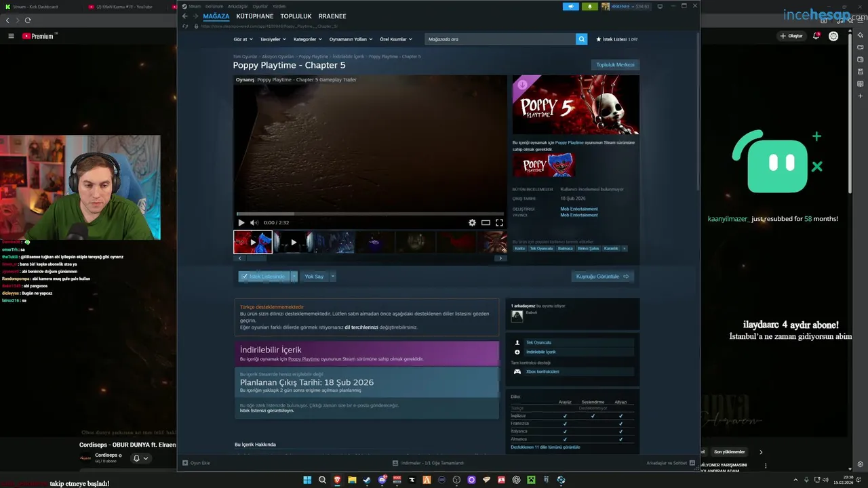Open RRAENEE account dropdown in title bar
868x488 pixels.
pos(626,6)
